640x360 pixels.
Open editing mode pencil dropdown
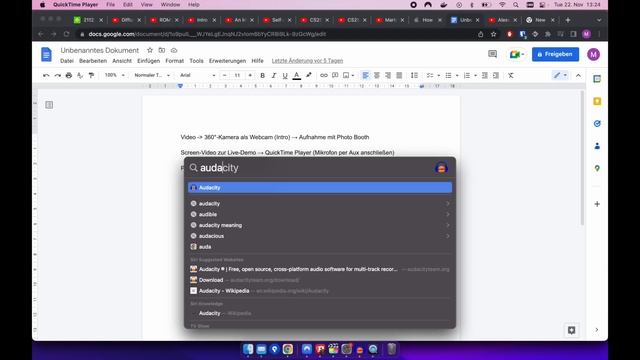(560, 75)
